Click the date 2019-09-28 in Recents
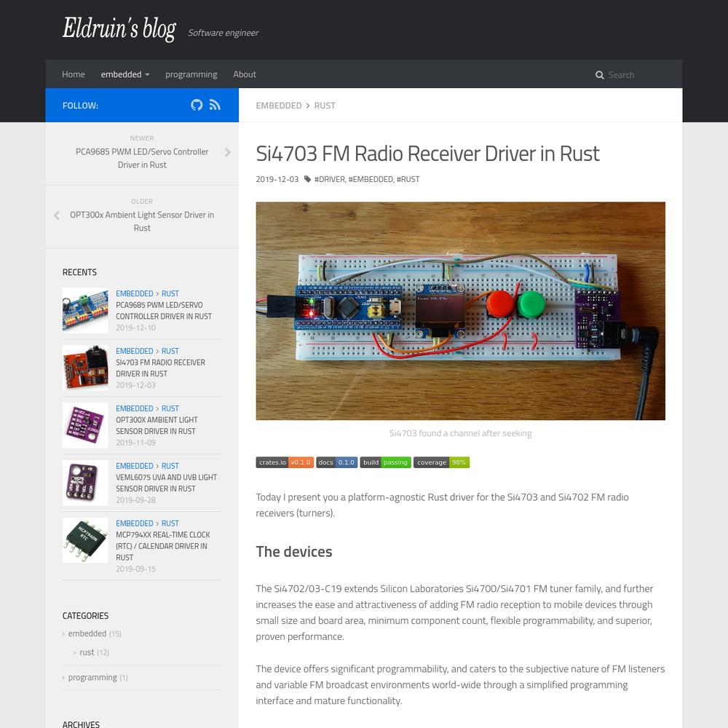This screenshot has height=728, width=728. [135, 500]
